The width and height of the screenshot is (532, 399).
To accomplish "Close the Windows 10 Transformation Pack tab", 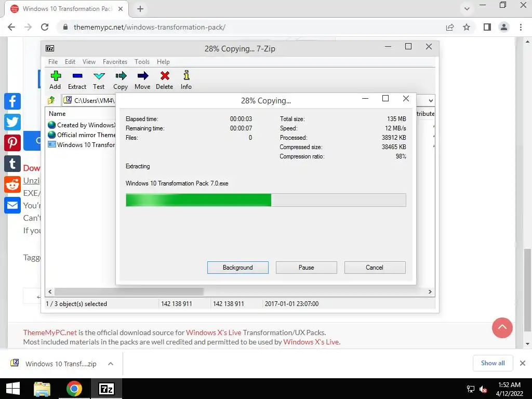I will [121, 9].
